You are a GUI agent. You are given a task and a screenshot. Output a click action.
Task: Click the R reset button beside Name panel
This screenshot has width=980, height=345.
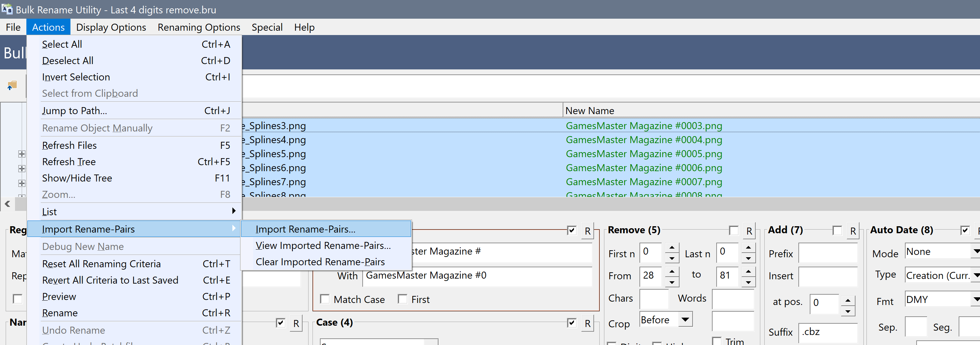(297, 323)
